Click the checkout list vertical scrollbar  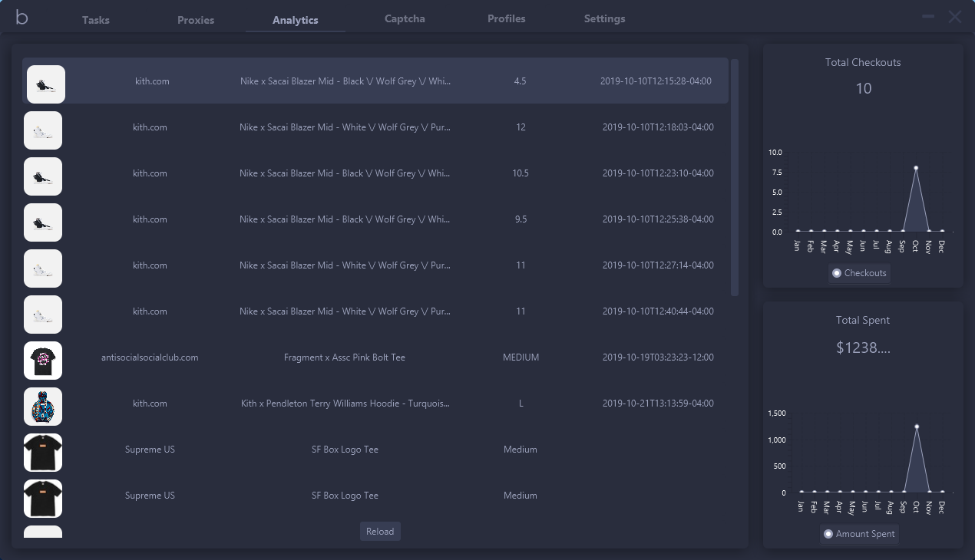(x=735, y=178)
